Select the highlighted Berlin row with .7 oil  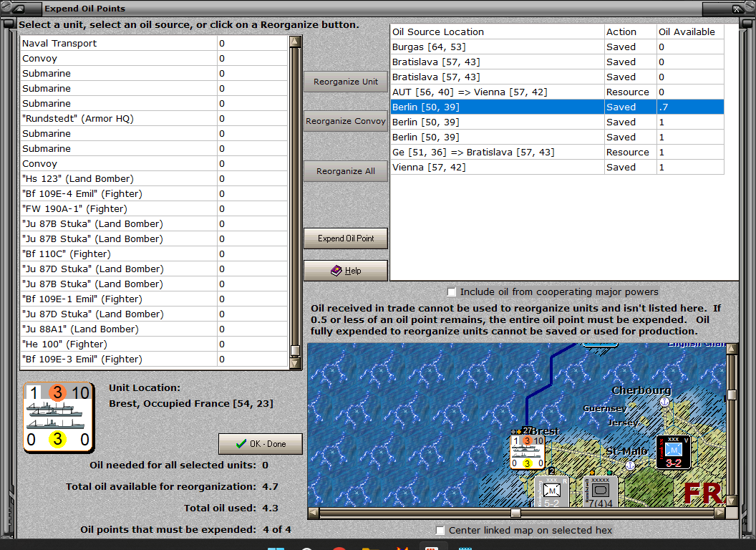point(557,107)
